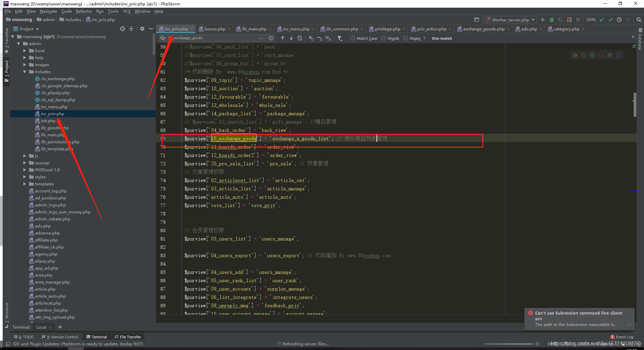Enable the Match Case checkbox
The image size is (644, 350).
(x=352, y=38)
